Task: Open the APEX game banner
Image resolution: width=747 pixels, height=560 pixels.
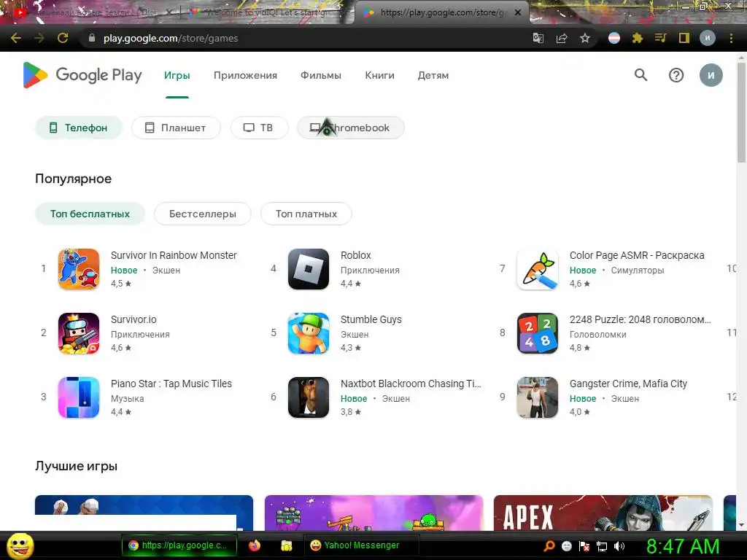Action: [x=603, y=513]
